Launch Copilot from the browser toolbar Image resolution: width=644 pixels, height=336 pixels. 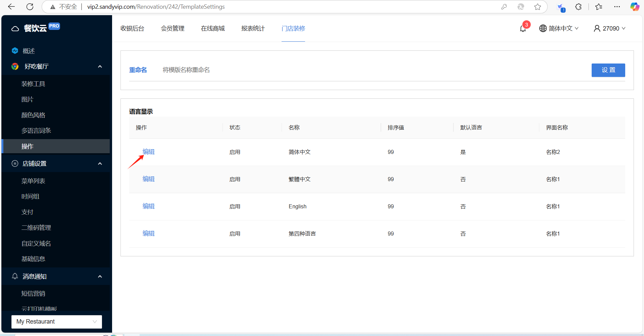click(x=635, y=7)
